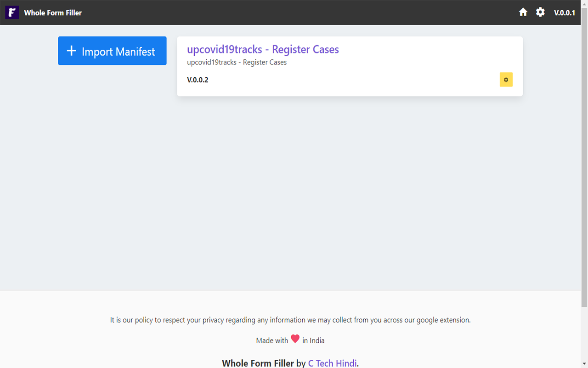Click the Whole Form Filler header title
588x368 pixels.
point(53,12)
